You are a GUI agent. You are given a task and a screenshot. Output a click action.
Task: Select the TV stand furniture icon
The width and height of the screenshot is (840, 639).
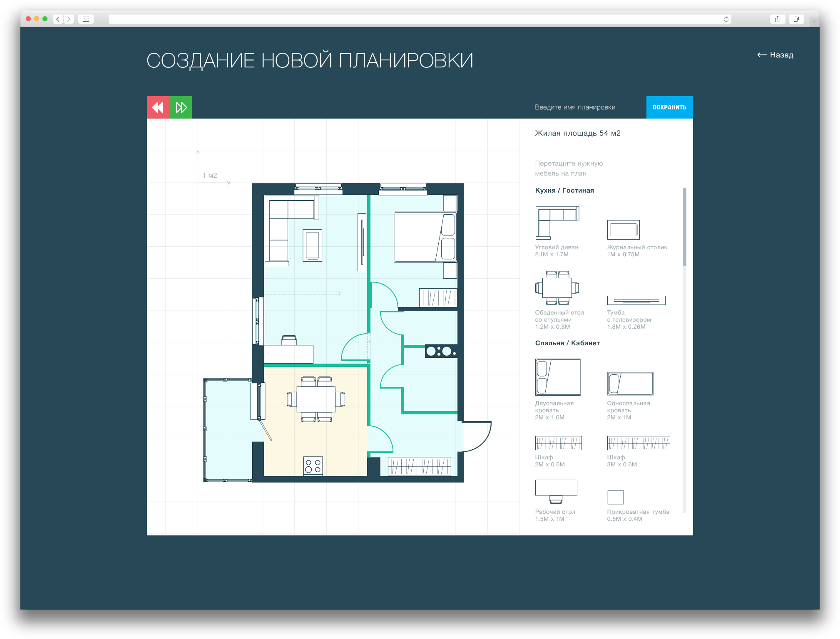click(636, 300)
